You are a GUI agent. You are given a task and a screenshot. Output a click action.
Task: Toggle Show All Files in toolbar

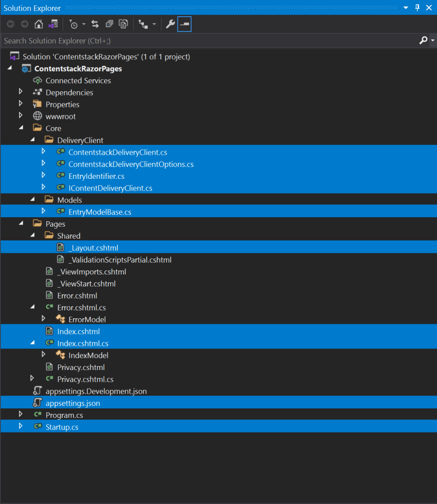pyautogui.click(x=123, y=24)
